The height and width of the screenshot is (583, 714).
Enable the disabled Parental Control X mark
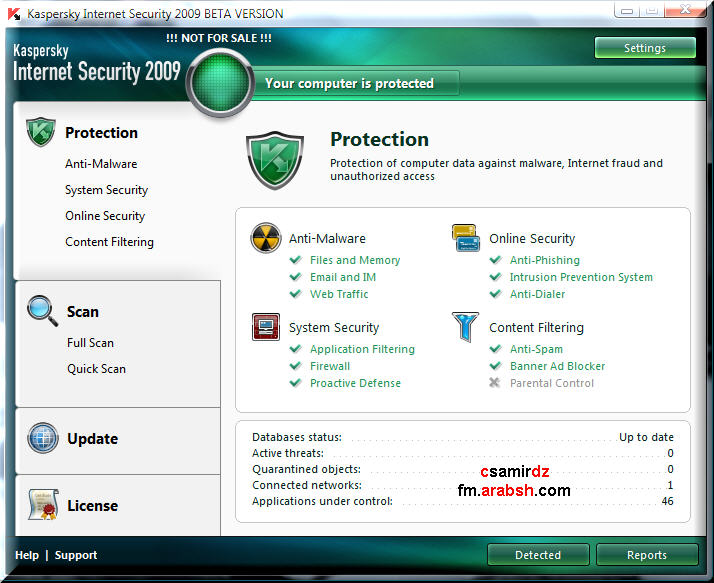point(495,383)
